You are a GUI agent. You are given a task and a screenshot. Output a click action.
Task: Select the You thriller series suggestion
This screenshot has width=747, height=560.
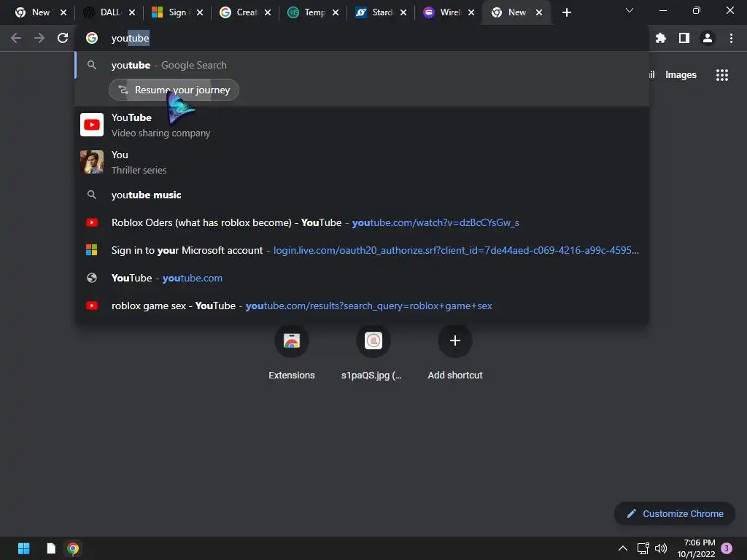[362, 162]
